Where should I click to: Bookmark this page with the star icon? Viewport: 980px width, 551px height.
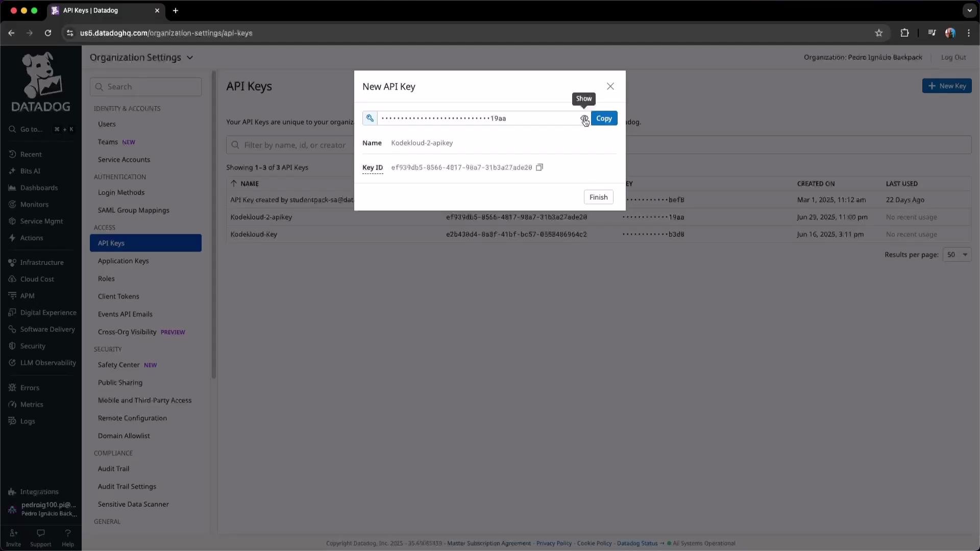[878, 33]
